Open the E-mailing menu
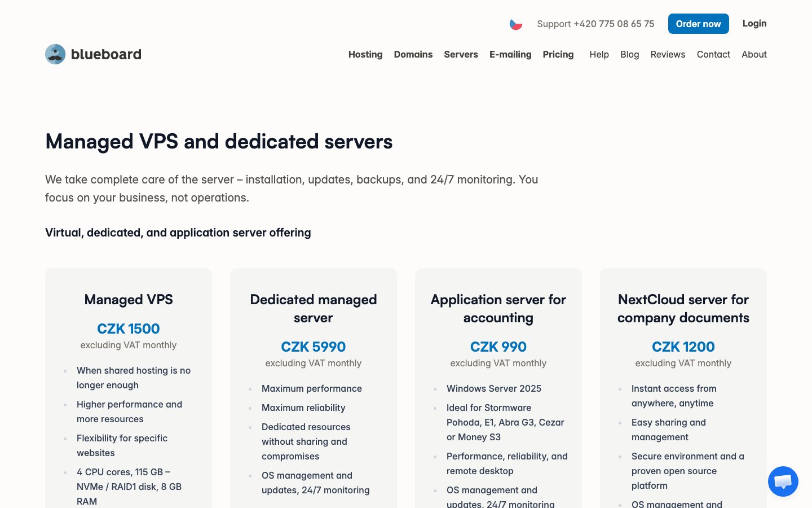Image resolution: width=812 pixels, height=508 pixels. click(x=510, y=54)
